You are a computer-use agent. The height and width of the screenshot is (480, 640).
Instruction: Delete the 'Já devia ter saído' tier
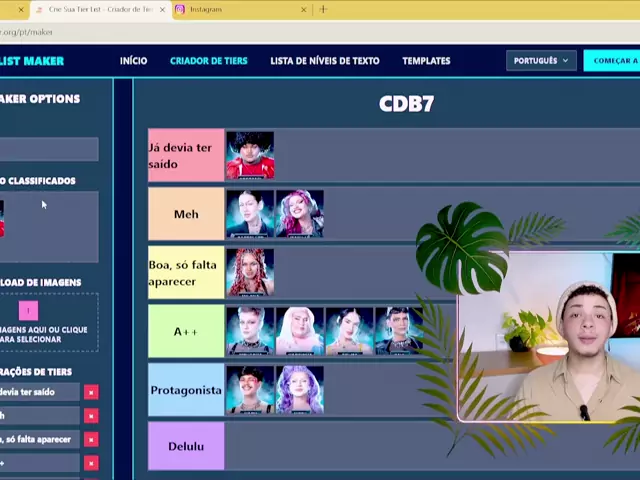tap(91, 392)
